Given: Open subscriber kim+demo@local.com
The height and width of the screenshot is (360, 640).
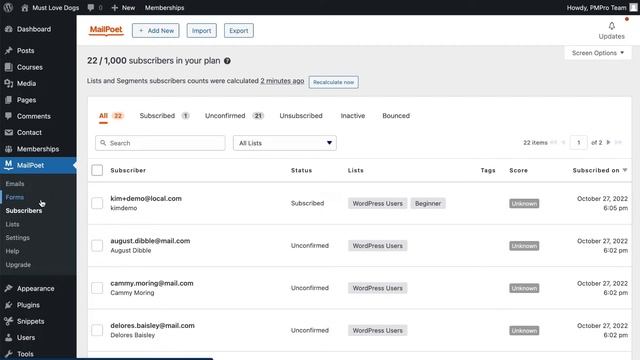Looking at the screenshot, I should [x=146, y=198].
